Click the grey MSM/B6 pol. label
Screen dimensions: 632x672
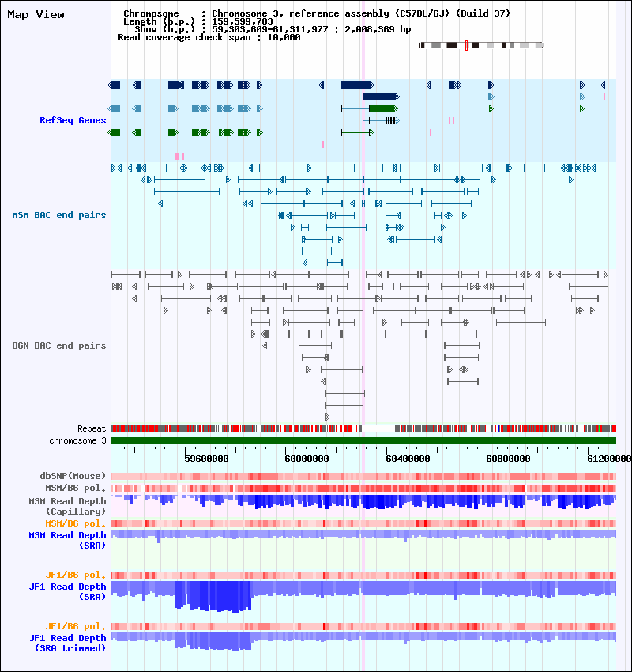[x=75, y=488]
